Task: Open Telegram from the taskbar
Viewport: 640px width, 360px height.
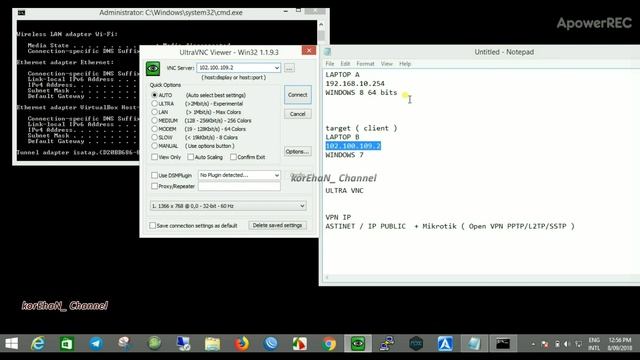Action: point(96,344)
